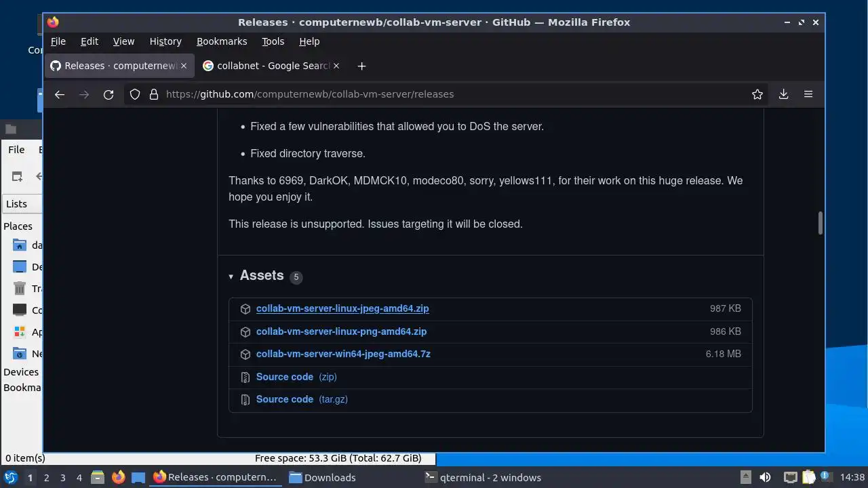
Task: Select Devices heading in file manager sidebar
Action: coord(21,372)
